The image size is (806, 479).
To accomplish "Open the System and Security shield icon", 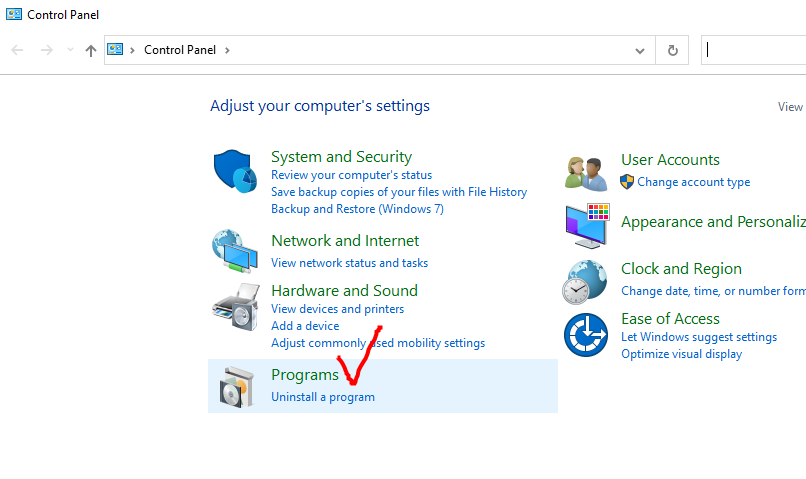I will (x=235, y=171).
